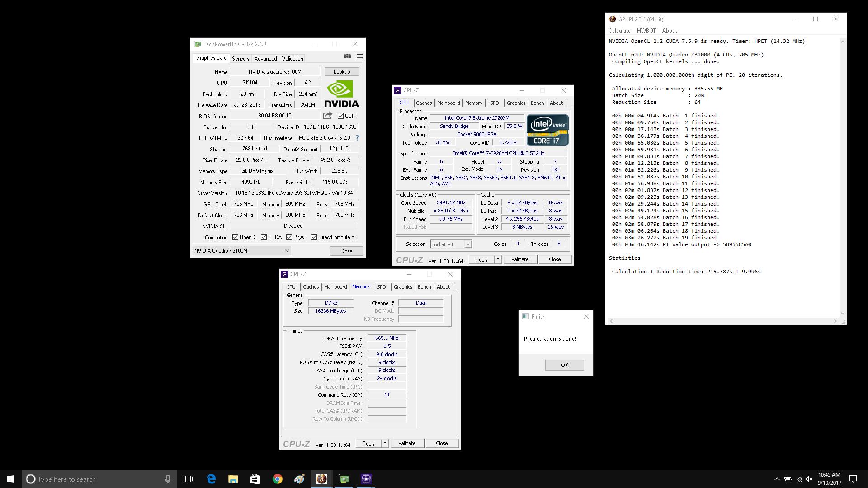Open the GPUPI About menu
The width and height of the screenshot is (868, 488).
670,31
